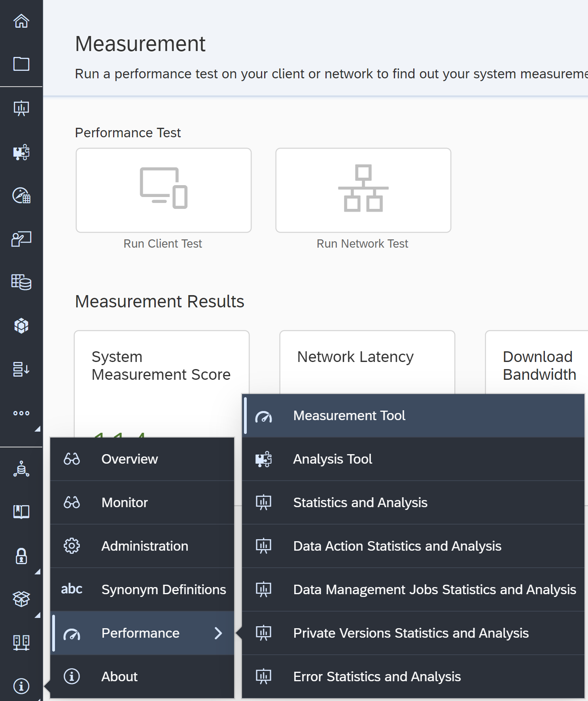
Task: Open Analysis Tool submenu item
Action: pos(413,459)
